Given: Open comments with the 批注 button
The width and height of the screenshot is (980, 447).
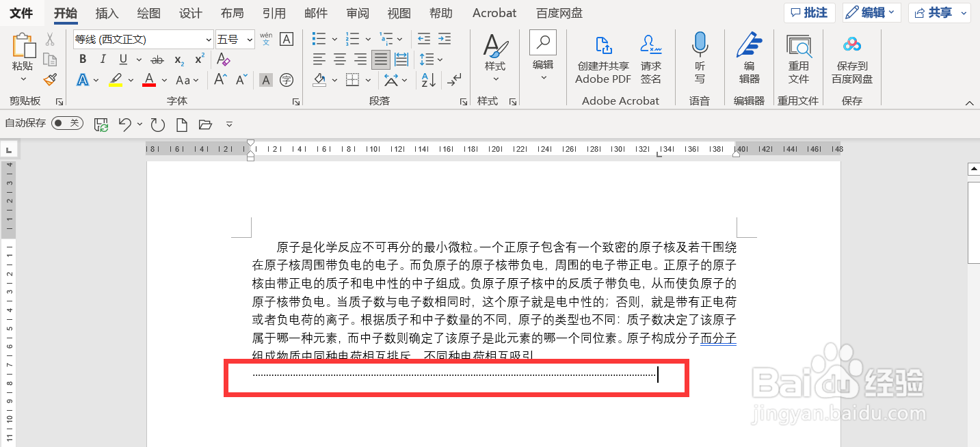Looking at the screenshot, I should click(x=809, y=12).
